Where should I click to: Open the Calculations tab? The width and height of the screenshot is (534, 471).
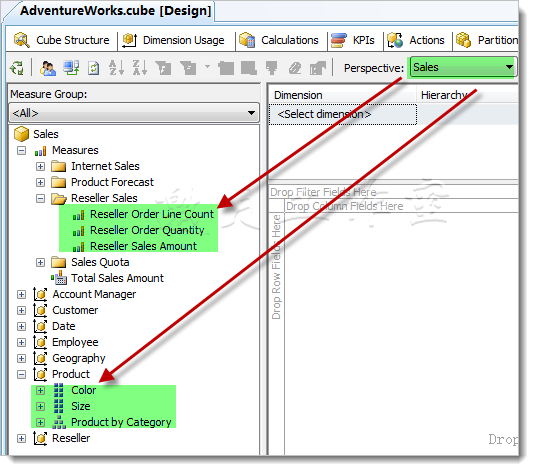click(280, 40)
